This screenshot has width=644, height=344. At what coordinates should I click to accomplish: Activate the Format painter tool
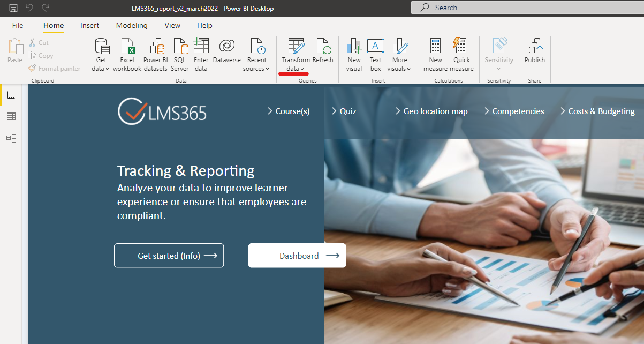tap(54, 69)
